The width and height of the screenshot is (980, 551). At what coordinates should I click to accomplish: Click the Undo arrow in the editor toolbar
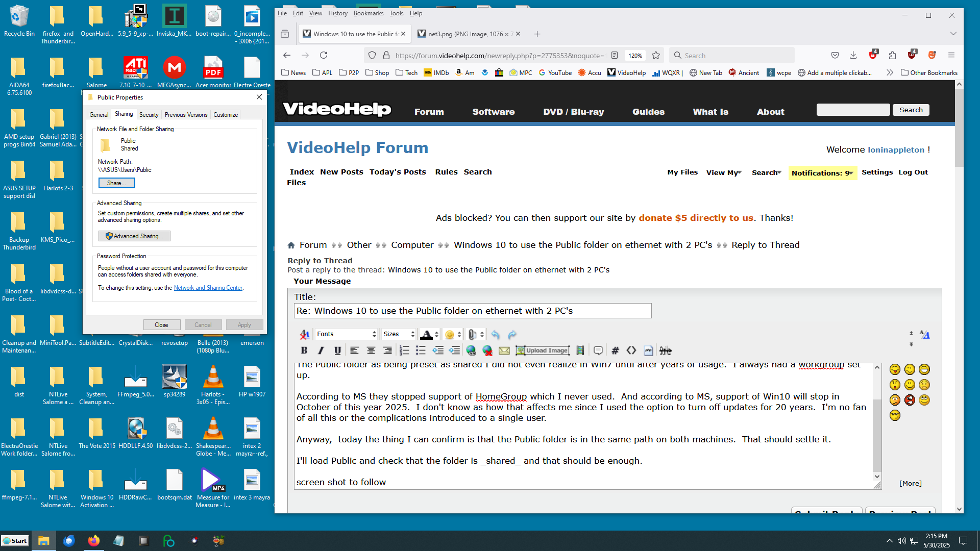click(495, 335)
